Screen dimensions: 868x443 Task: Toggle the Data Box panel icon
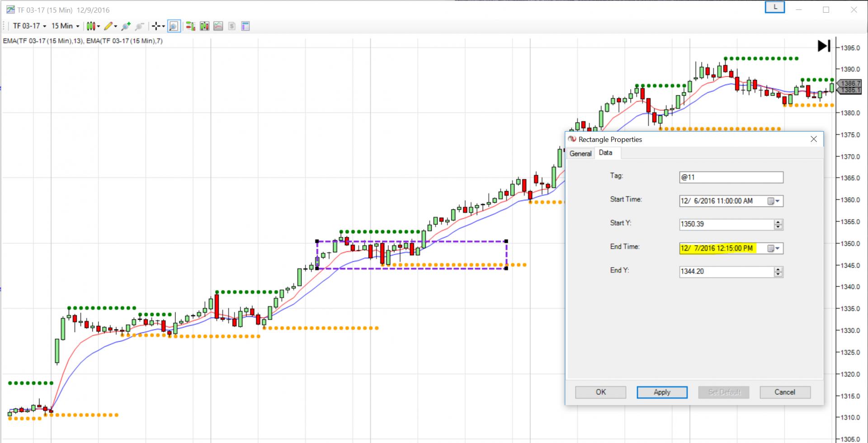pyautogui.click(x=245, y=26)
